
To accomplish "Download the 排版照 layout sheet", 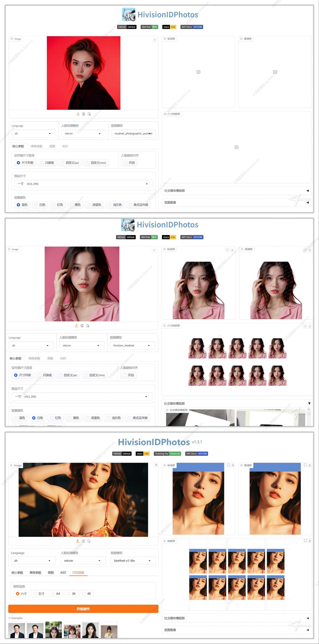I will [x=310, y=540].
